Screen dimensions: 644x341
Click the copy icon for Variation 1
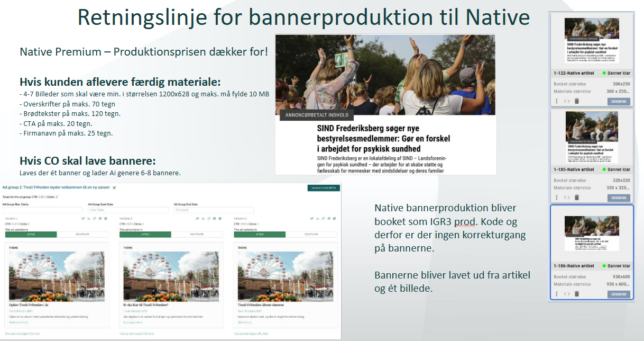tap(95, 219)
